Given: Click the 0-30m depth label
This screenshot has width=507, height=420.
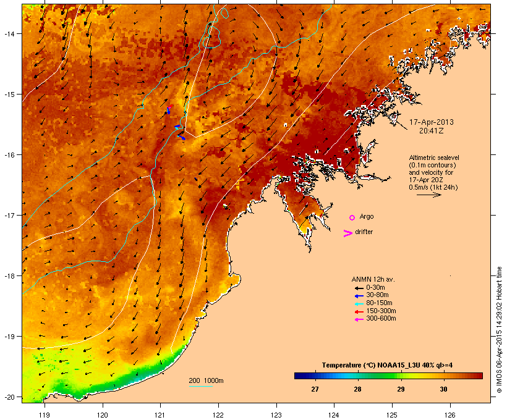Looking at the screenshot, I should (x=375, y=288).
